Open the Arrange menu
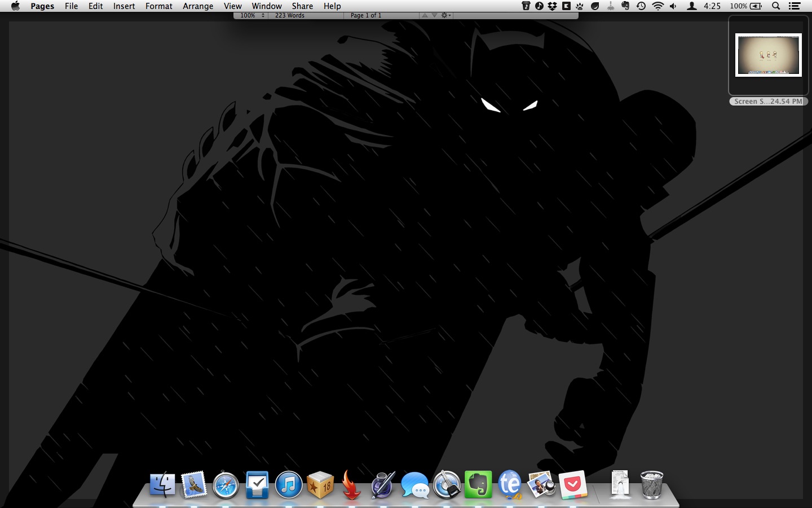Viewport: 812px width, 508px height. (x=198, y=6)
